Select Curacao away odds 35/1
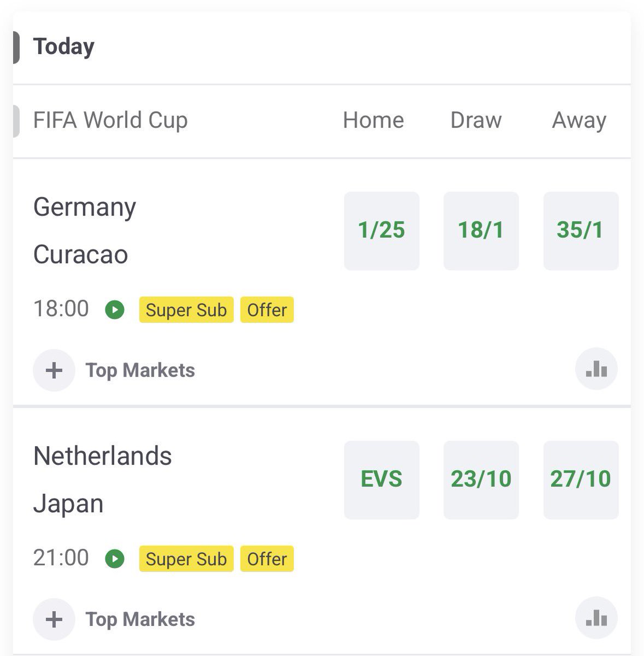 581,231
